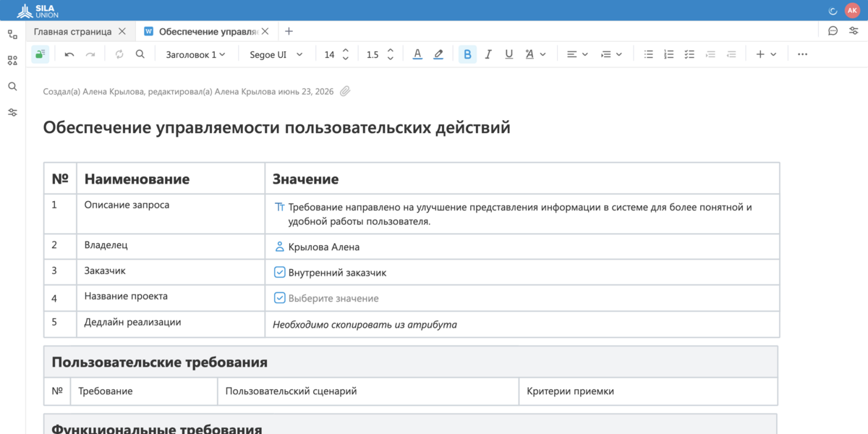
Task: Click the Крылова Алена person icon
Action: click(x=280, y=247)
